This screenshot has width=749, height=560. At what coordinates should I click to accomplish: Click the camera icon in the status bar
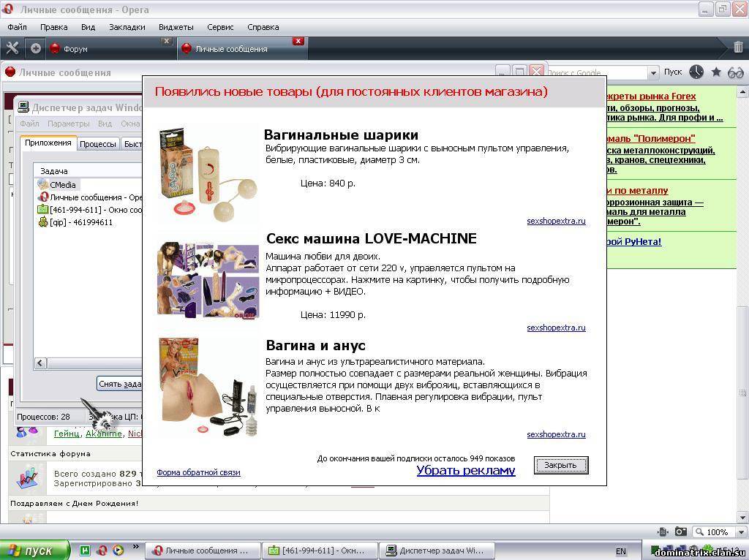(680, 532)
